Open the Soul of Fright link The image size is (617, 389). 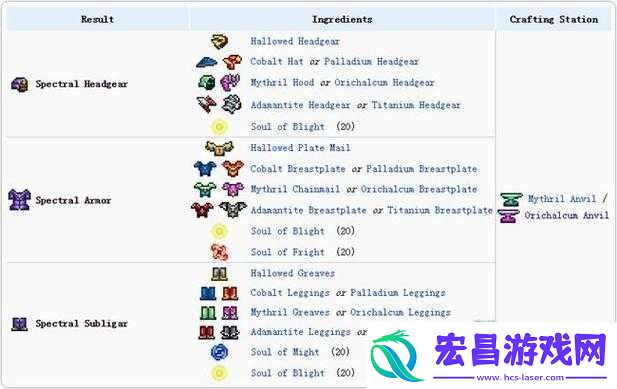[x=288, y=252]
